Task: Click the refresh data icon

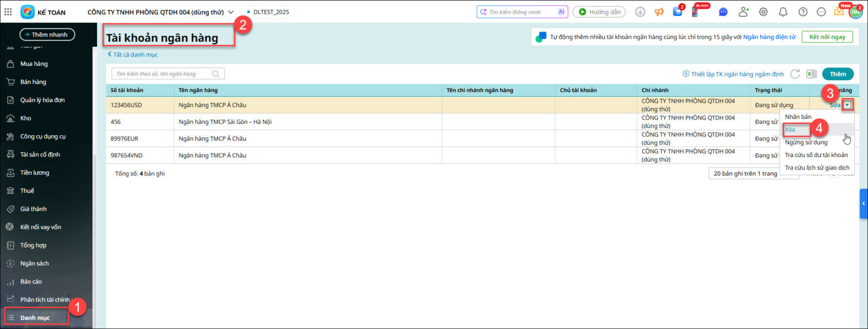Action: tap(795, 74)
